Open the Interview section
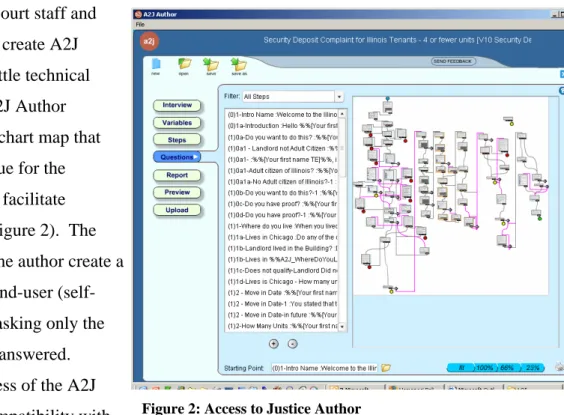This screenshot has width=564, height=415. (x=177, y=105)
